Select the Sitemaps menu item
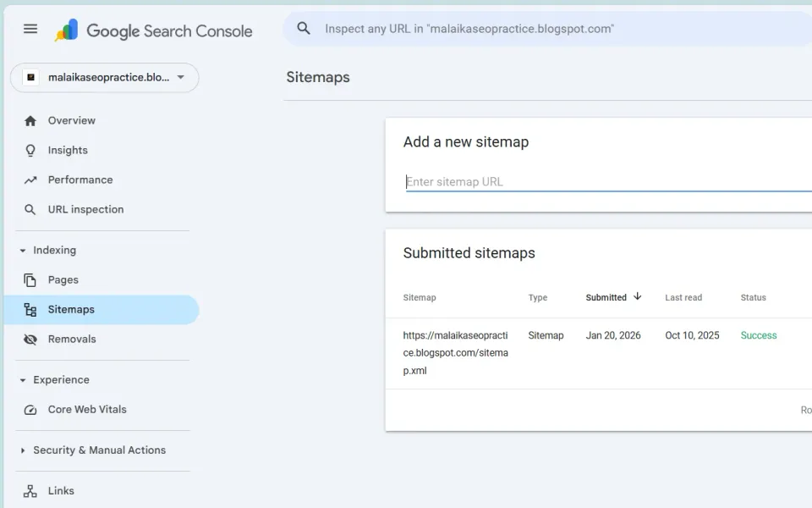812x508 pixels. pos(101,310)
